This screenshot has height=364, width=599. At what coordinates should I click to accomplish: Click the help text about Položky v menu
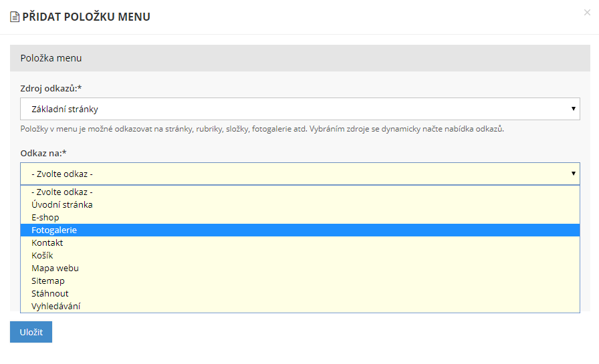click(261, 128)
